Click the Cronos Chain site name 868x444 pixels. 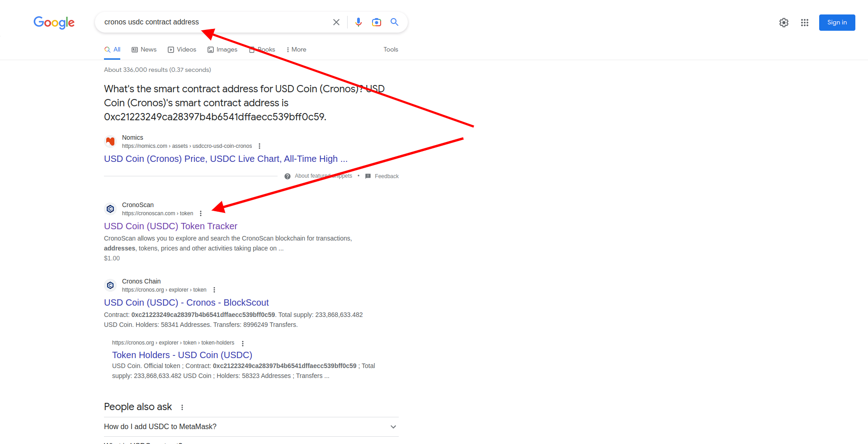(x=141, y=281)
